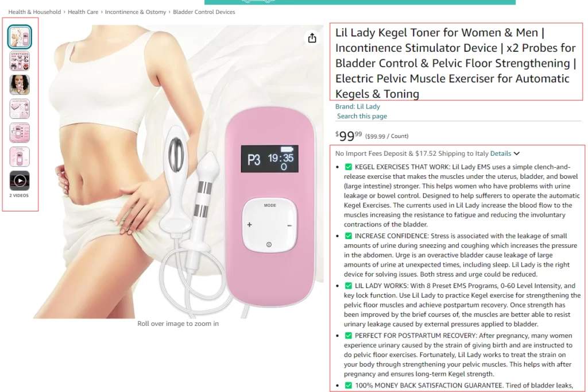The width and height of the screenshot is (588, 392).
Task: Select the fourth product thumbnail
Action: pyautogui.click(x=20, y=109)
